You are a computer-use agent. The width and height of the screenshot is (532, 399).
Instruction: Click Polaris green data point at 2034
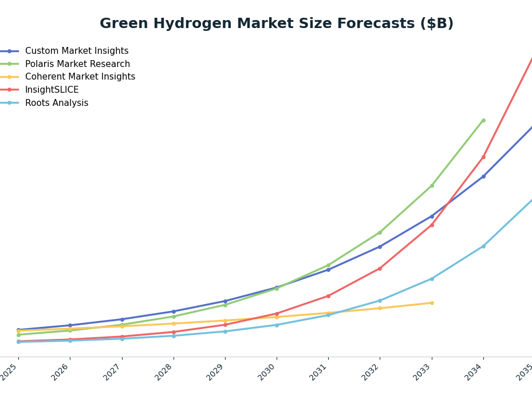point(483,120)
